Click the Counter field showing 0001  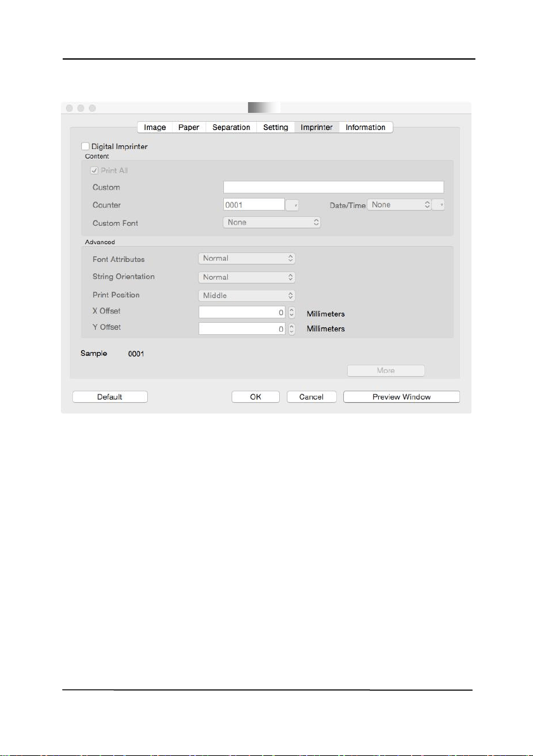click(x=254, y=204)
